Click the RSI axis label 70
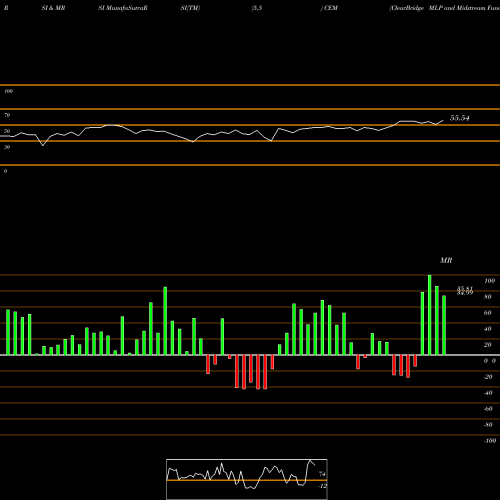This screenshot has height=500, width=500. [7, 115]
